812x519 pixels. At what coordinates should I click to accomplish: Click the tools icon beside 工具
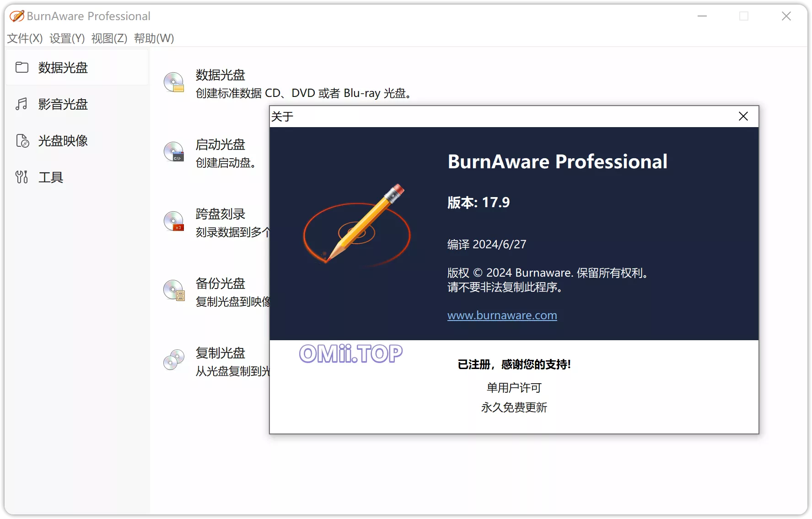tap(22, 177)
